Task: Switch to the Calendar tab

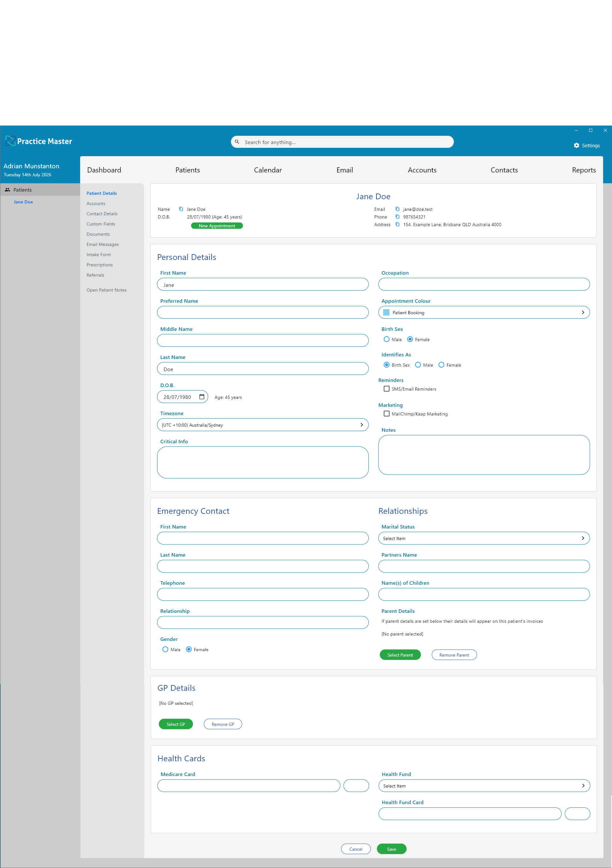Action: point(268,170)
